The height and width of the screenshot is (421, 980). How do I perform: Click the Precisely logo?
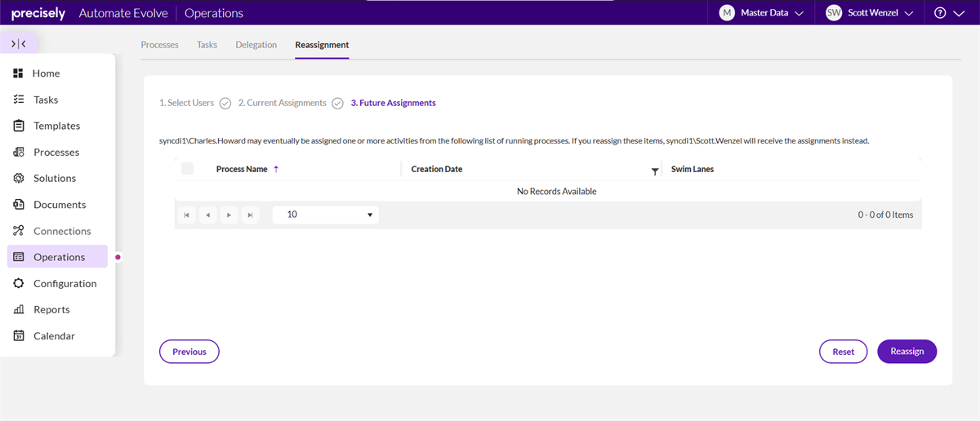38,13
